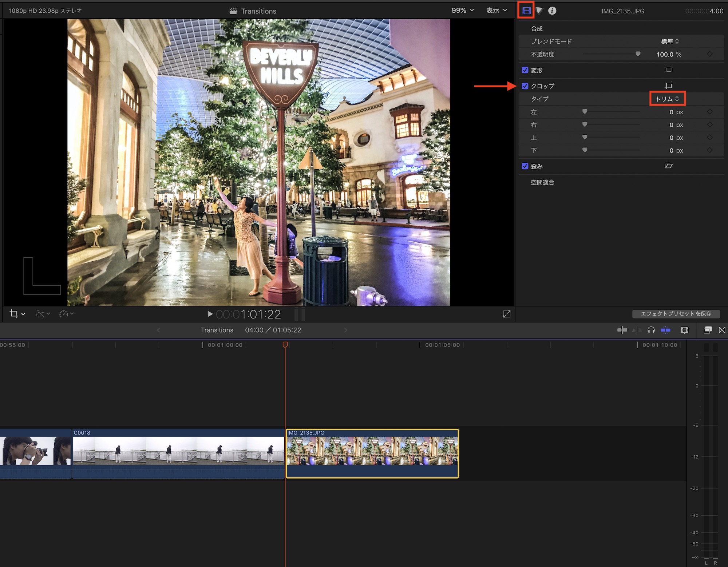Toggle snapping in the timeline

(665, 330)
